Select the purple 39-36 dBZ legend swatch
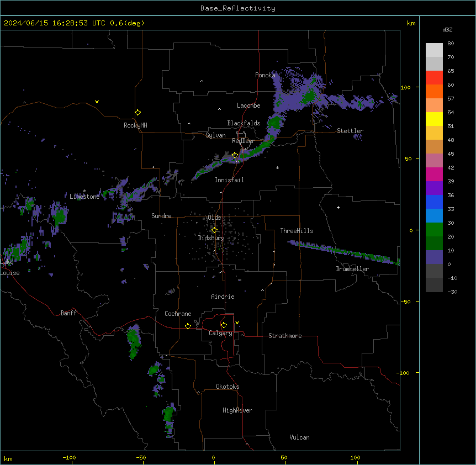 pos(434,188)
